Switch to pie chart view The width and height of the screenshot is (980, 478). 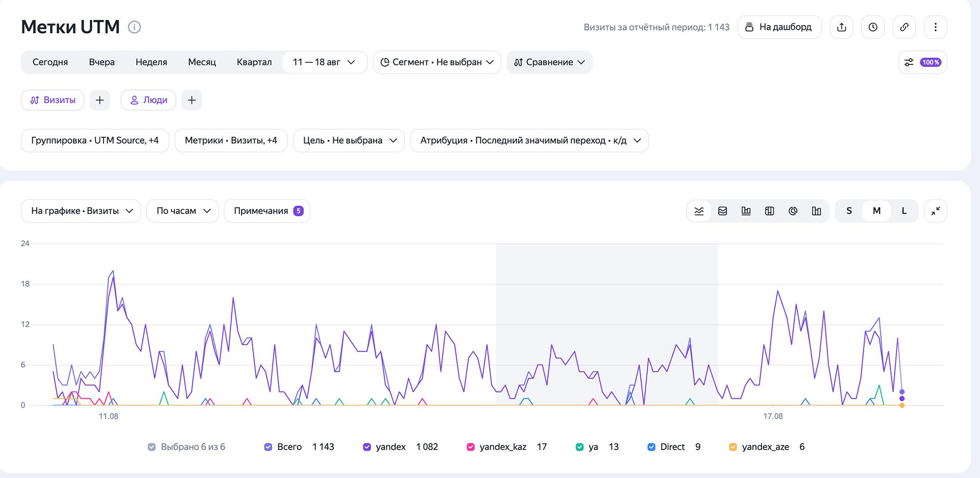click(793, 211)
